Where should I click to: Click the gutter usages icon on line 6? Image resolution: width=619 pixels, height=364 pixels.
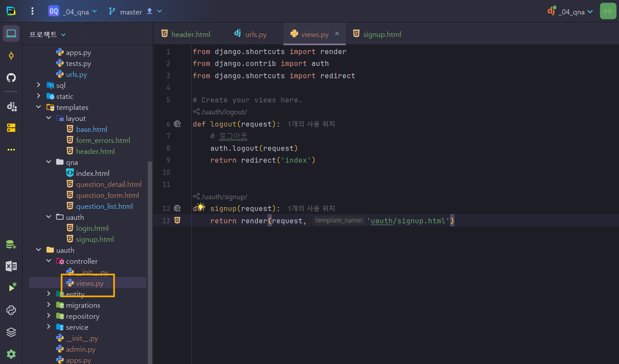[177, 124]
